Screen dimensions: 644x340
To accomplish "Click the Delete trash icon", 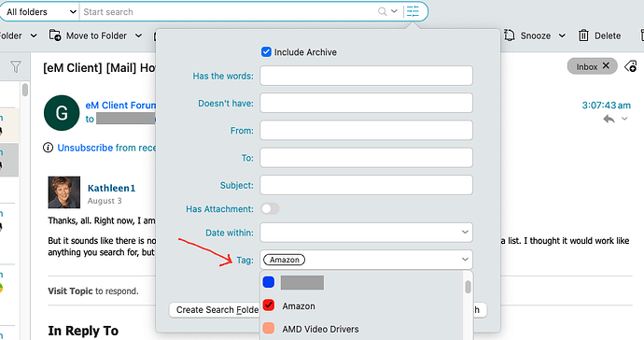I will click(x=583, y=35).
